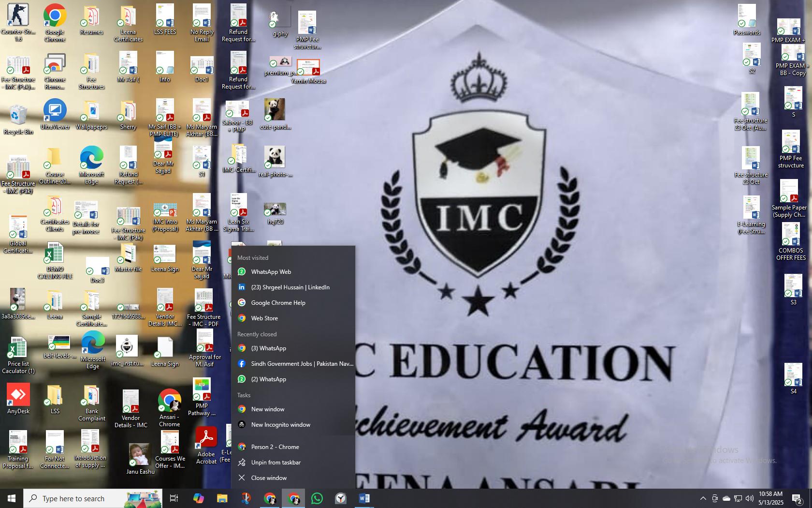Launch Person 2 - Chrome from jump list
This screenshot has width=812, height=508.
(x=293, y=447)
